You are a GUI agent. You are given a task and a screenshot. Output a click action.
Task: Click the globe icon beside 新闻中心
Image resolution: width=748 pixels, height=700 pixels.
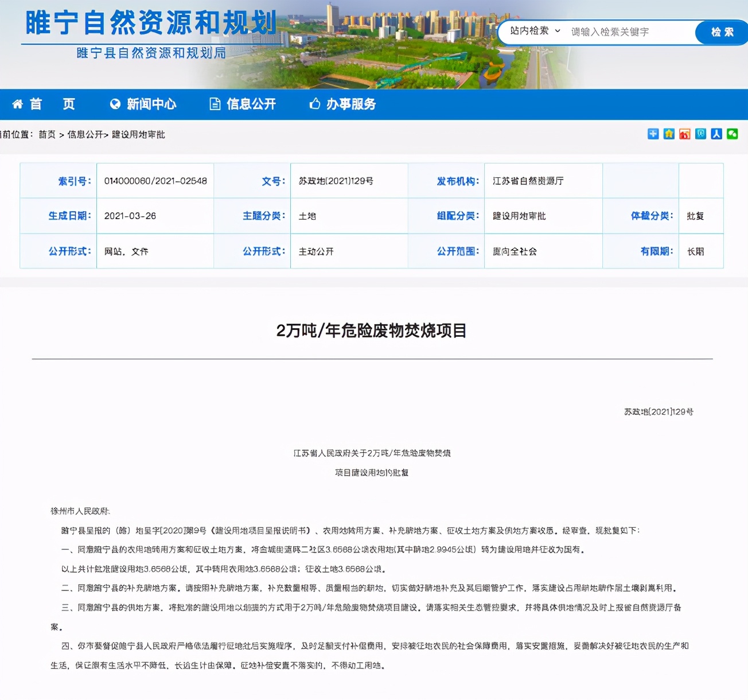coord(114,104)
